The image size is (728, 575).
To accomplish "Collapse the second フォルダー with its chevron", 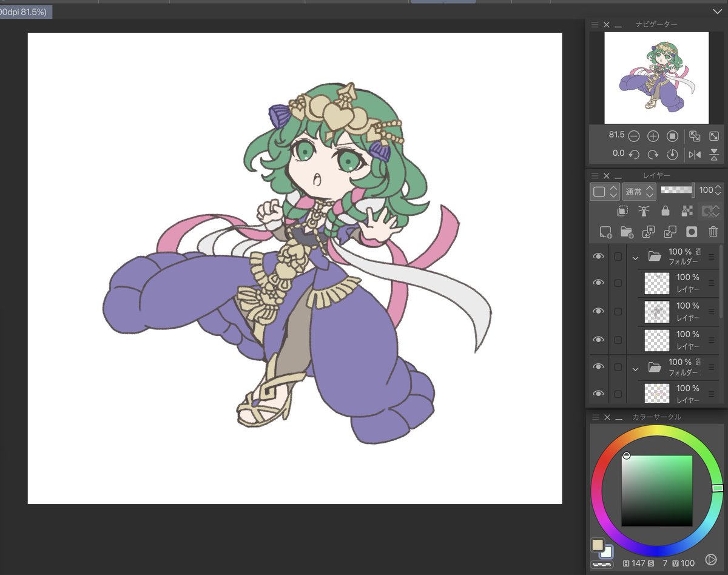I will pyautogui.click(x=635, y=368).
